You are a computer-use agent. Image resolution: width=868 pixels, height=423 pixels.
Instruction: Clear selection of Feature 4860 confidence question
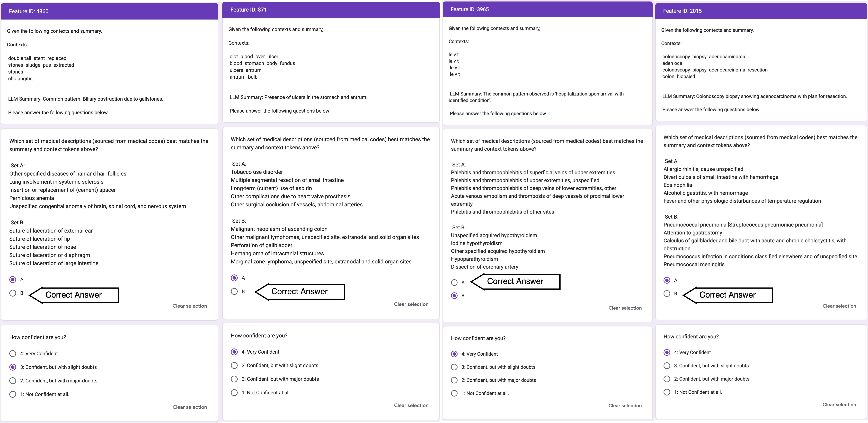click(x=190, y=407)
